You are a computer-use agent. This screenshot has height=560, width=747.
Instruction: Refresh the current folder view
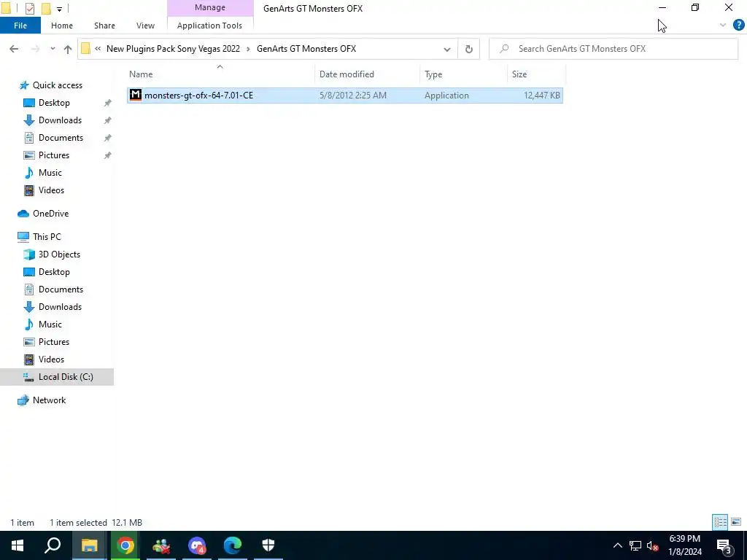tap(469, 49)
